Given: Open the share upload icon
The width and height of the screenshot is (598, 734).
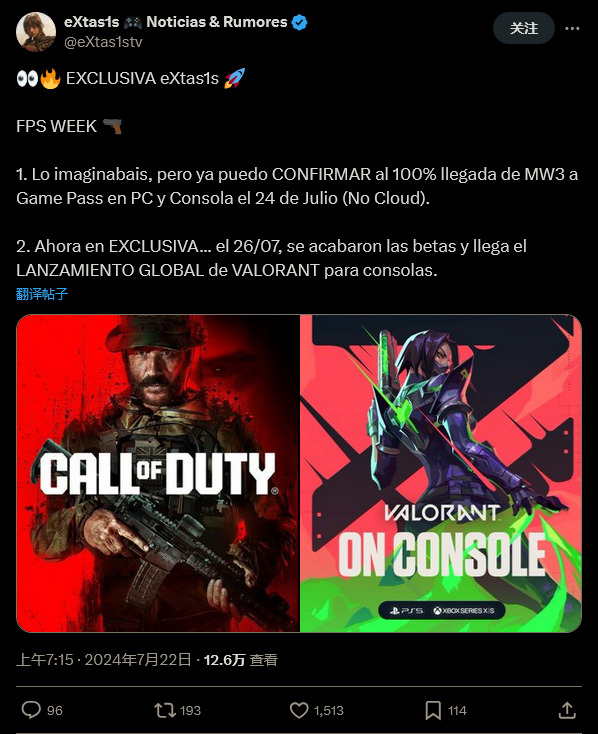Looking at the screenshot, I should coord(567,710).
